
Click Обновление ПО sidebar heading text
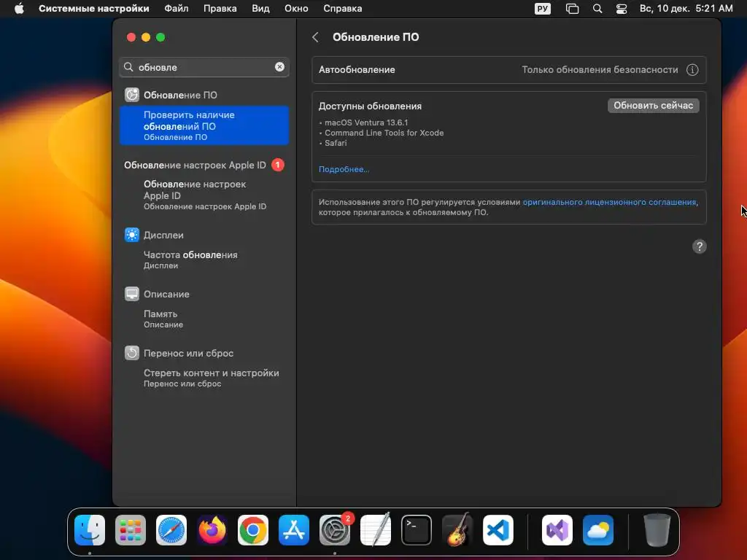pos(180,96)
